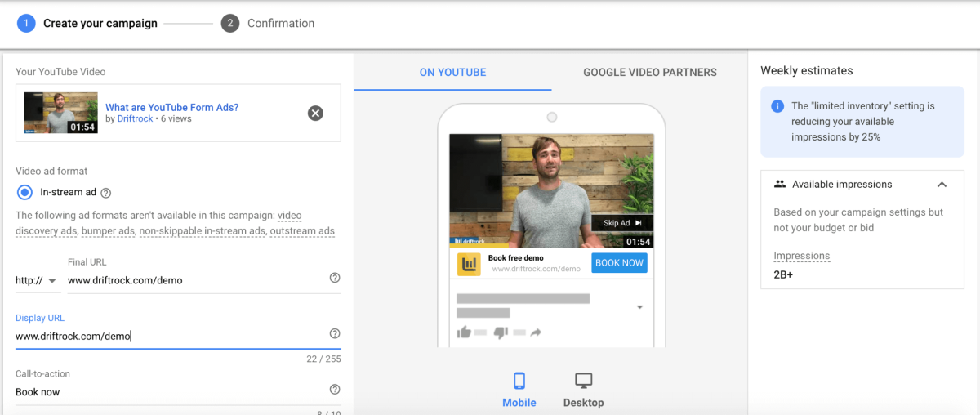Click the non-skippable in-stream ads link
Screen dimensions: 980x415
tap(202, 231)
